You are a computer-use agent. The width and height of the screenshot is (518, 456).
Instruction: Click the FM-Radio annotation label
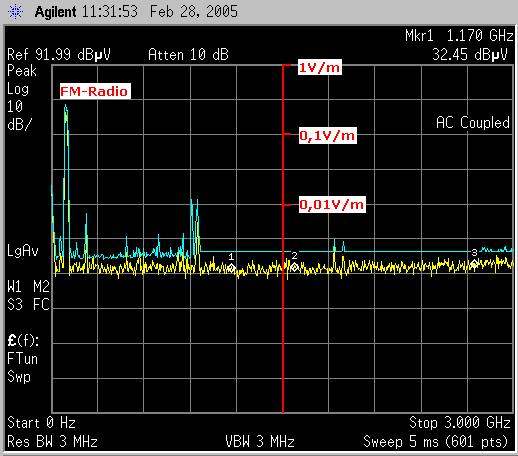(x=95, y=91)
